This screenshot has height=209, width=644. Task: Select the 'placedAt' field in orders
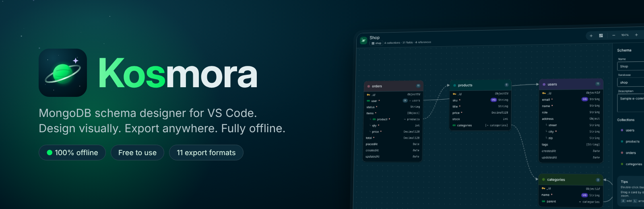point(393,144)
